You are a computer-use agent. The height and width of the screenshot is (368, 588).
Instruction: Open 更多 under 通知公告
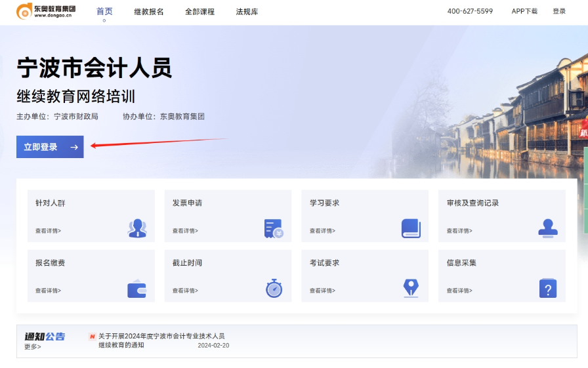32,347
